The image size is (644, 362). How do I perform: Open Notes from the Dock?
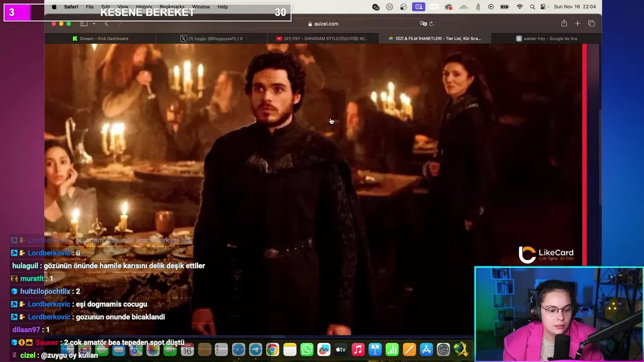coord(290,349)
